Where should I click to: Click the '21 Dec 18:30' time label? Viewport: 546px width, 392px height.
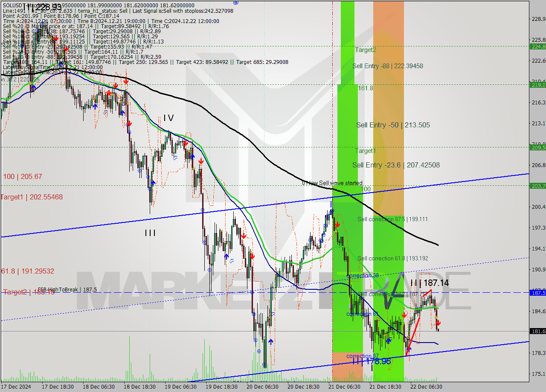click(386, 386)
